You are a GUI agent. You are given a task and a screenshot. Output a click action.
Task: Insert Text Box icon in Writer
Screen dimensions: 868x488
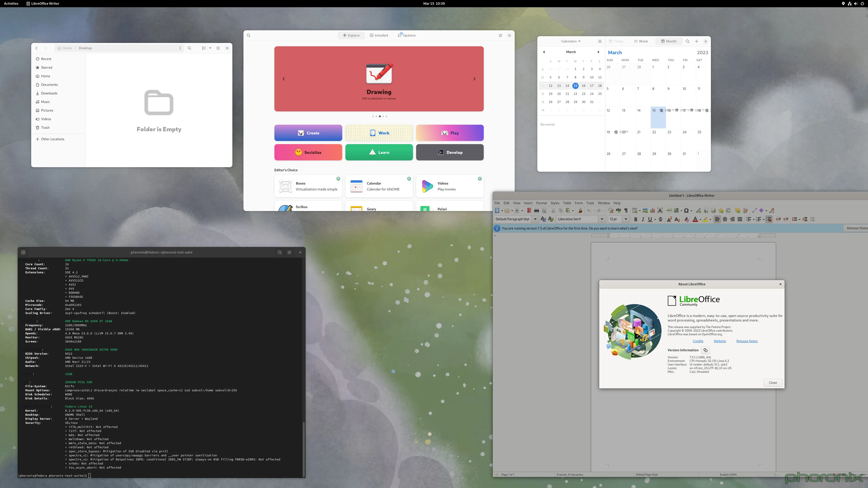[x=660, y=211]
